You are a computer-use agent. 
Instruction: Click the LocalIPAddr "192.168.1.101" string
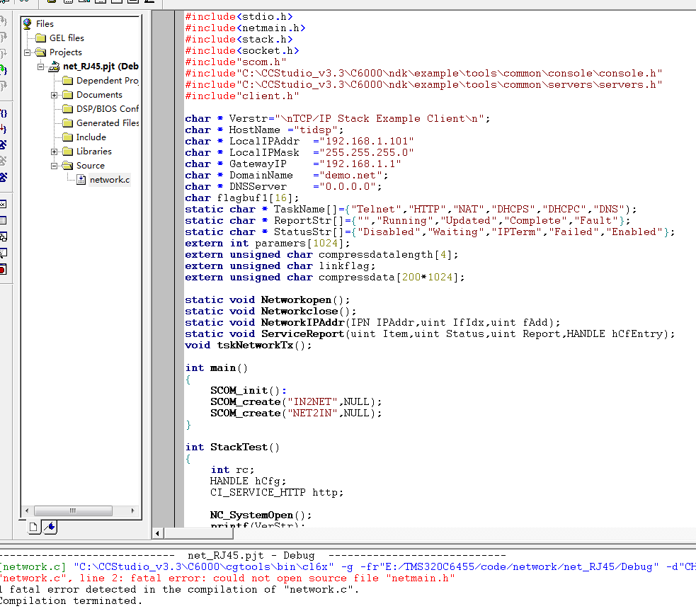(x=367, y=141)
